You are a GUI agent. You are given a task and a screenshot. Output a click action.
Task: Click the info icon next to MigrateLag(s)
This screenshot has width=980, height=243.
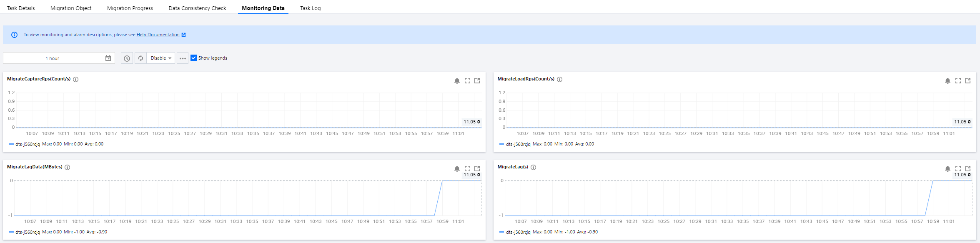tap(534, 167)
